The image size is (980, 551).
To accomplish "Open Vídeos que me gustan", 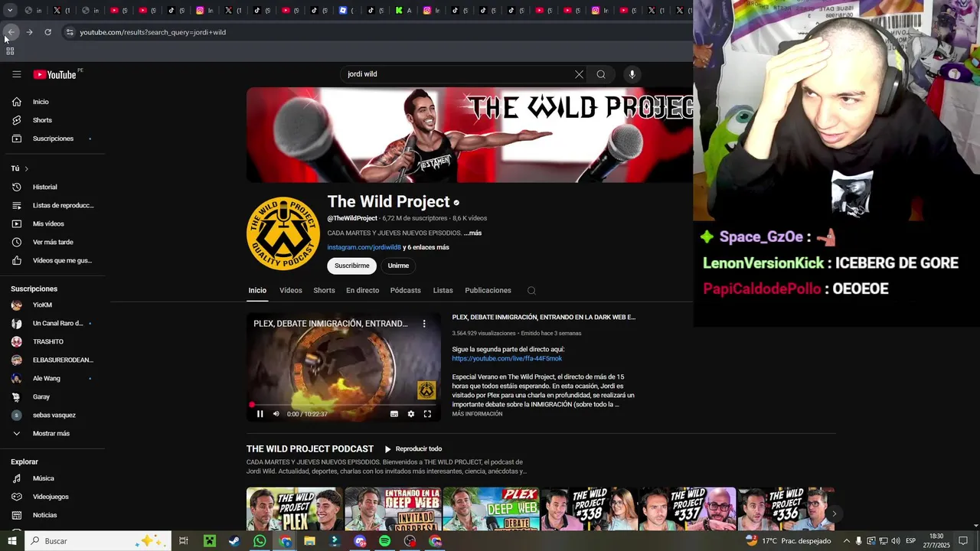I will [53, 260].
